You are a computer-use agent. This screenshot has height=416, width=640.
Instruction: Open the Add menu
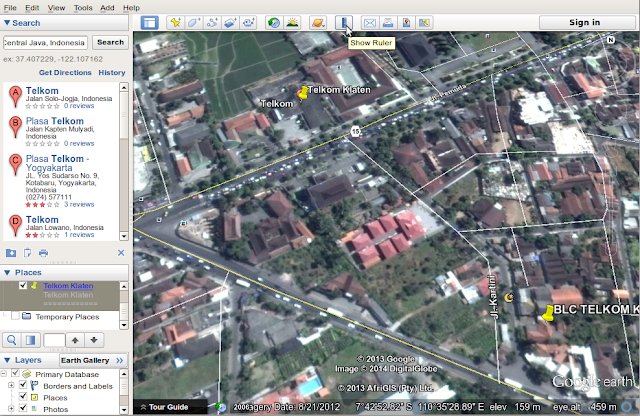pyautogui.click(x=107, y=8)
